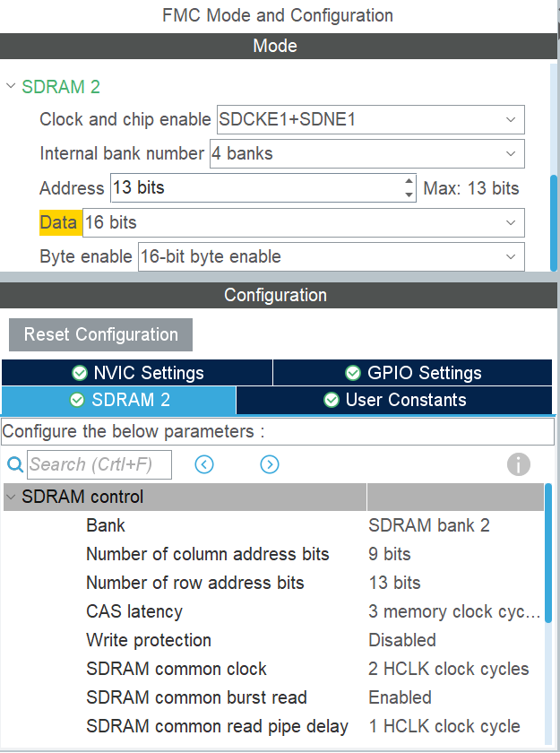Click the left navigation chevron icon

click(204, 464)
